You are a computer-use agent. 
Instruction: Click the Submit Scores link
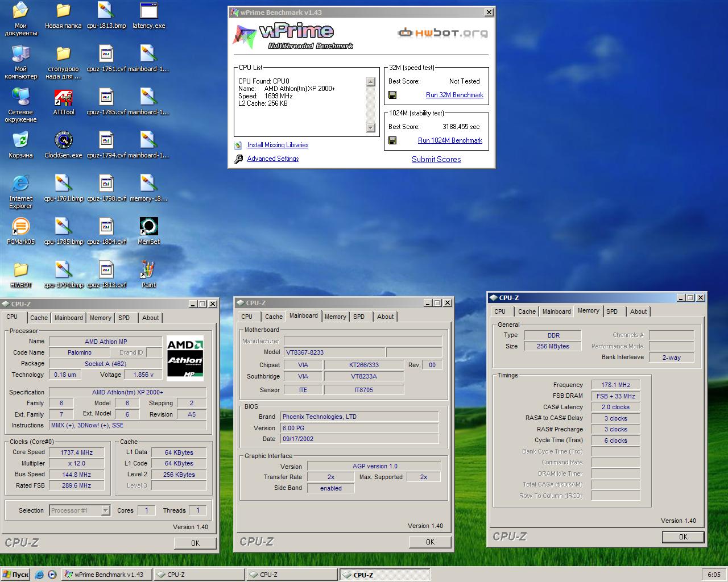[x=436, y=159]
